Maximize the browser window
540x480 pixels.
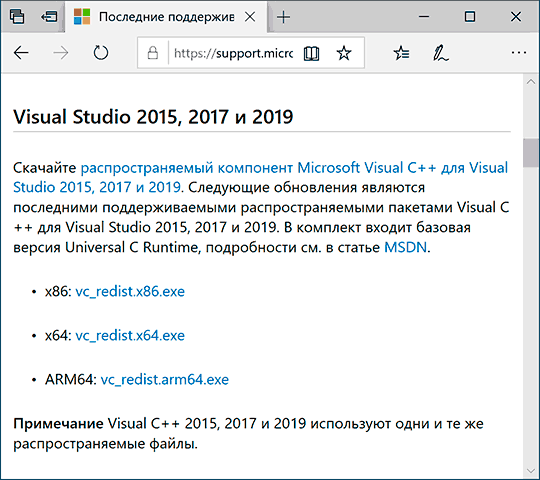click(x=470, y=17)
